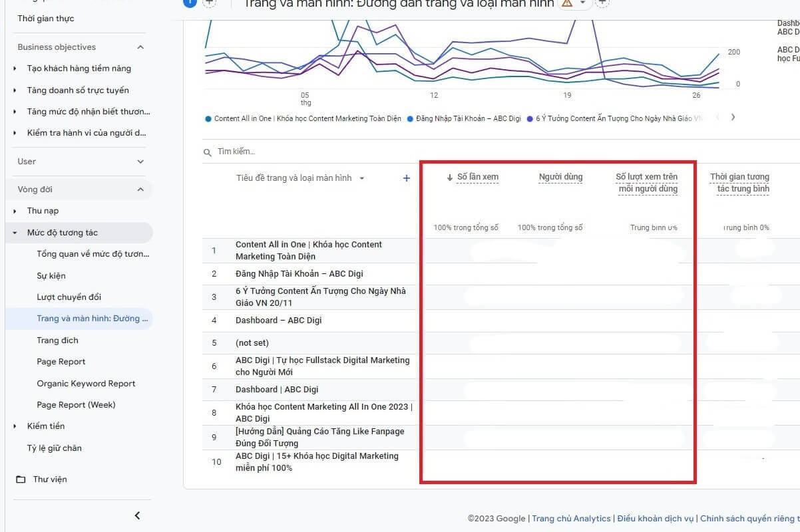Click the search magnifier icon above the table

point(208,152)
